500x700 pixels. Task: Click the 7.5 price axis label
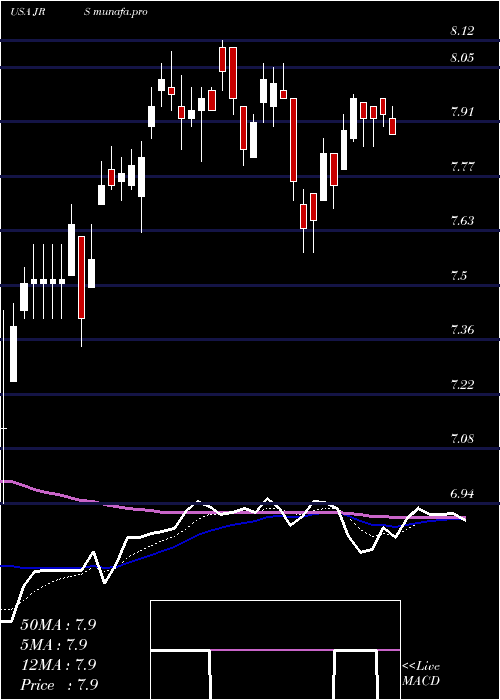point(459,276)
